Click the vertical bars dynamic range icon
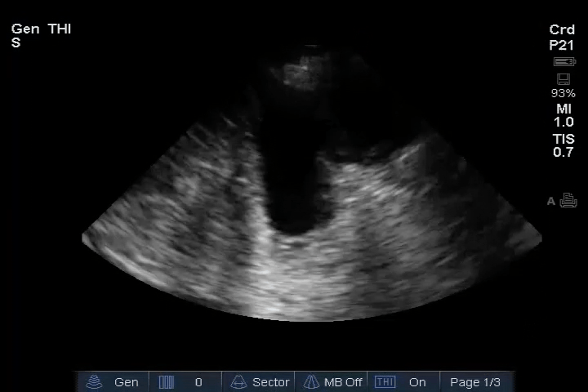588x392 pixels. tap(167, 382)
